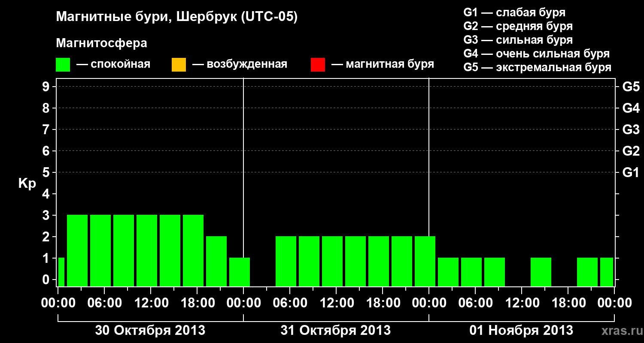Screen dimensions: 644x343
Task: Click the Kp 1 bar at midnight starting October 31
Action: point(240,272)
